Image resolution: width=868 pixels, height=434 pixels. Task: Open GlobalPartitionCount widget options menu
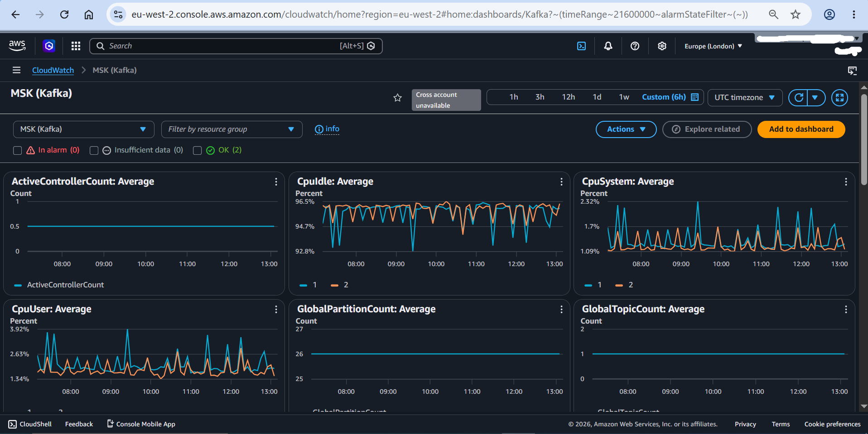tap(561, 309)
